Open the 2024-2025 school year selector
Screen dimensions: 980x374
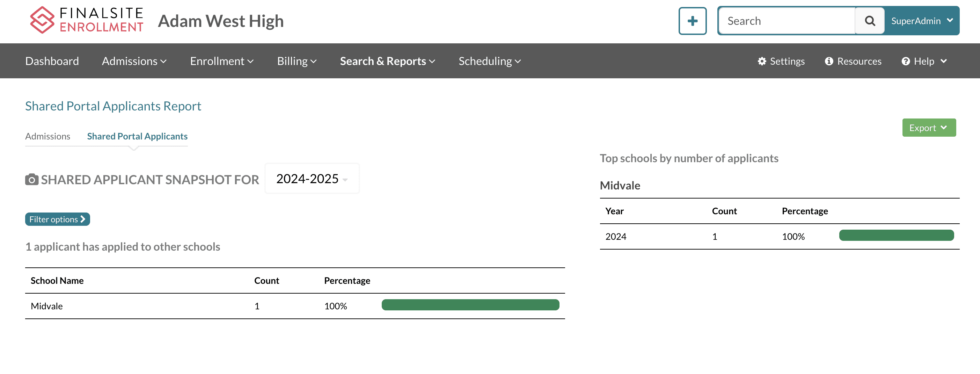pyautogui.click(x=311, y=178)
